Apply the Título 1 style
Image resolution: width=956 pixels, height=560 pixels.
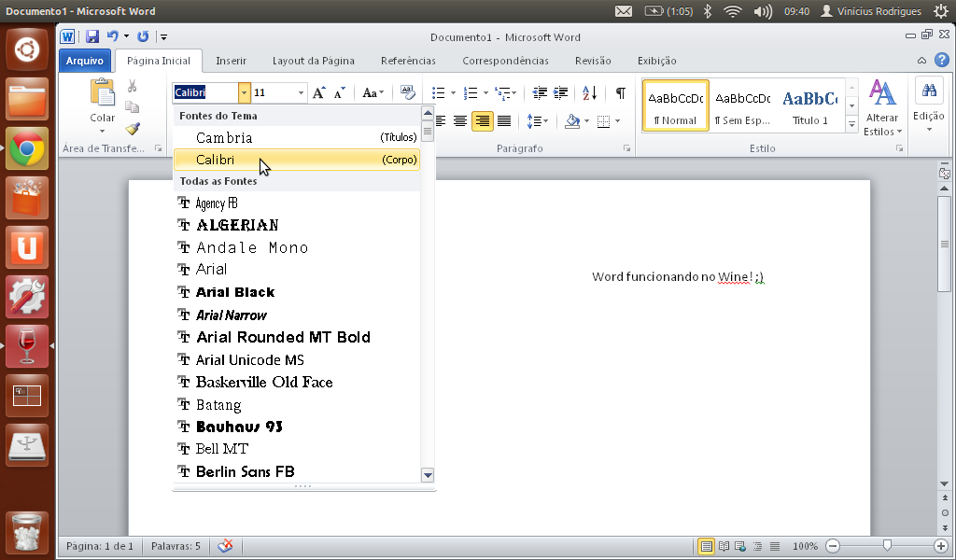tap(810, 105)
